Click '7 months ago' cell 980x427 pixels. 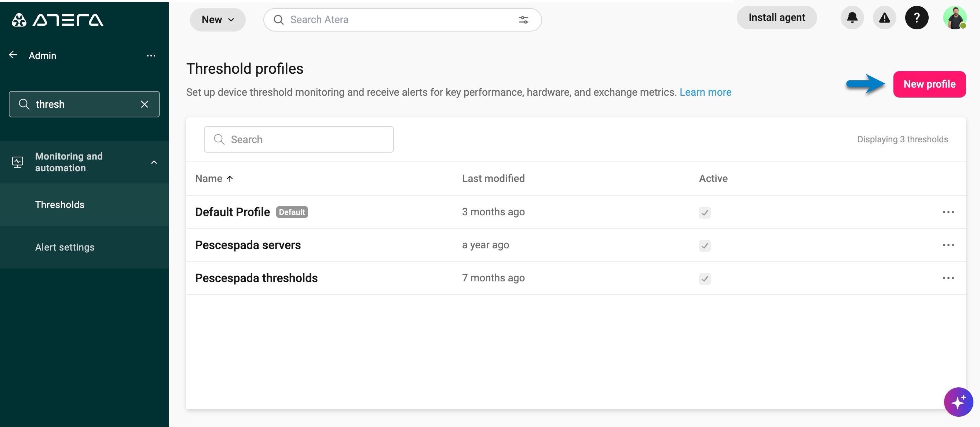(493, 278)
